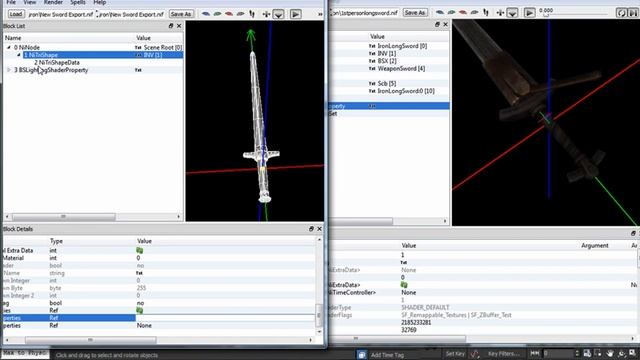This screenshot has width=640, height=360.
Task: Select the green view icon in left toolbar
Action: tap(218, 14)
